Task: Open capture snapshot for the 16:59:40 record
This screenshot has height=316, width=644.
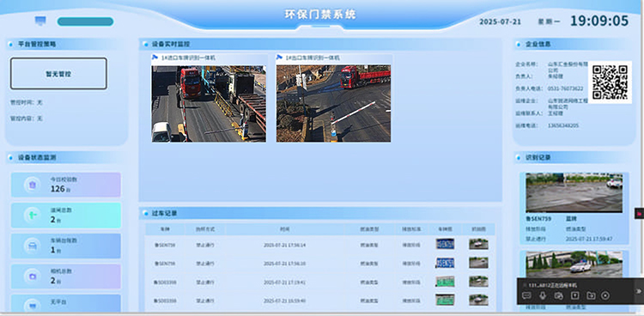Action: [478, 300]
